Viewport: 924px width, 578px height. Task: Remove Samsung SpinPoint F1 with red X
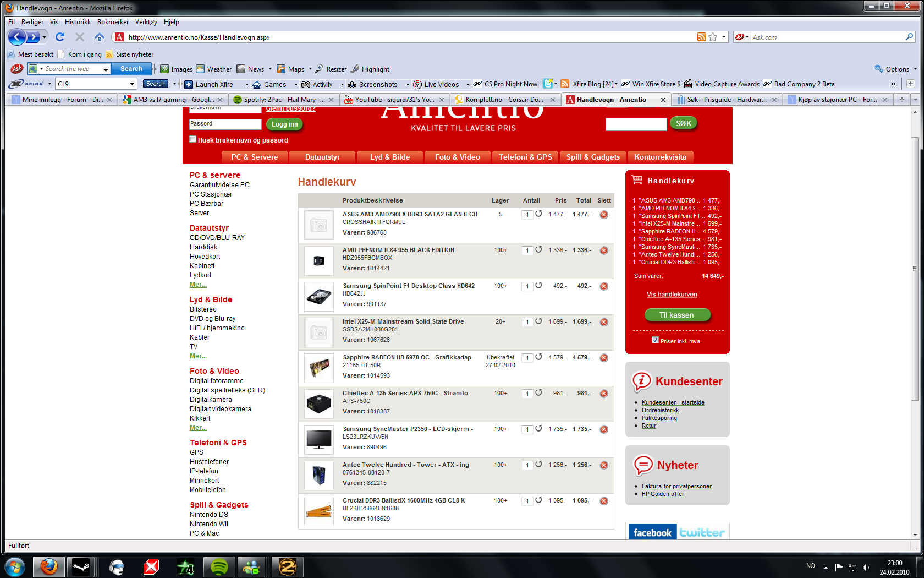[604, 286]
